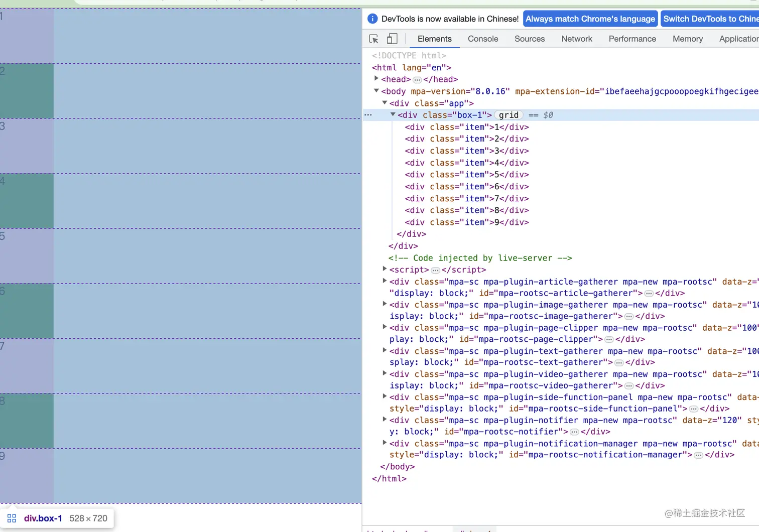
Task: Click ellipsis in side-function-panel div row
Action: (694, 409)
